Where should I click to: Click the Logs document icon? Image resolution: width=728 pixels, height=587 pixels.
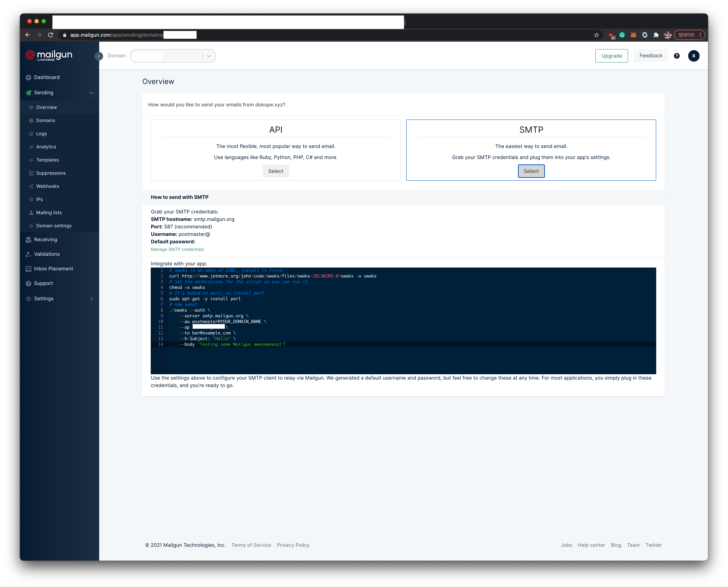tap(31, 134)
